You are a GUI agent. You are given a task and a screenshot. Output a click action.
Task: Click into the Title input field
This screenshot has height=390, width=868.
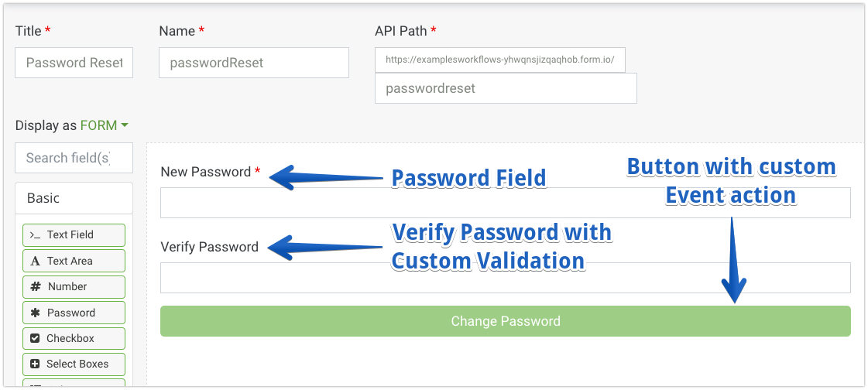click(x=74, y=63)
